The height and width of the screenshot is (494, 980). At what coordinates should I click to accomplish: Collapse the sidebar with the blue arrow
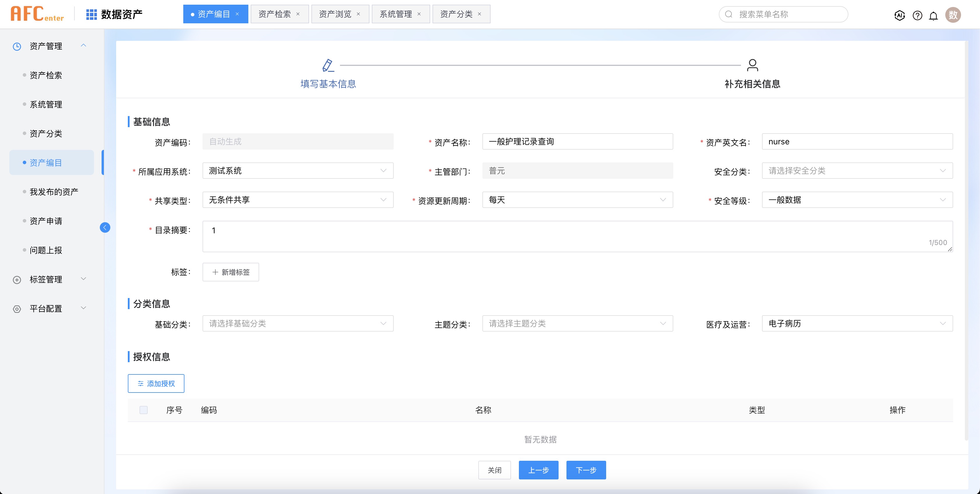105,227
